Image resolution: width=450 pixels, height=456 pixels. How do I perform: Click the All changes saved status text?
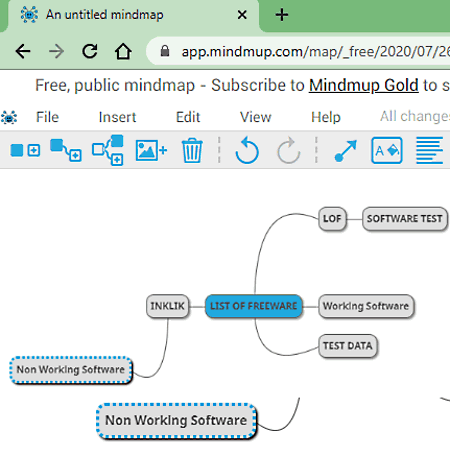pos(415,117)
